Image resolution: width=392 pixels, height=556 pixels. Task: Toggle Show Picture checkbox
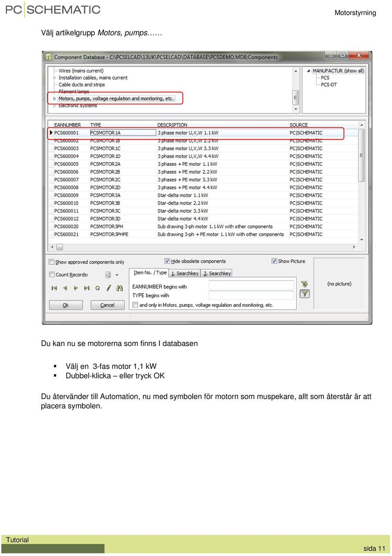(x=274, y=261)
